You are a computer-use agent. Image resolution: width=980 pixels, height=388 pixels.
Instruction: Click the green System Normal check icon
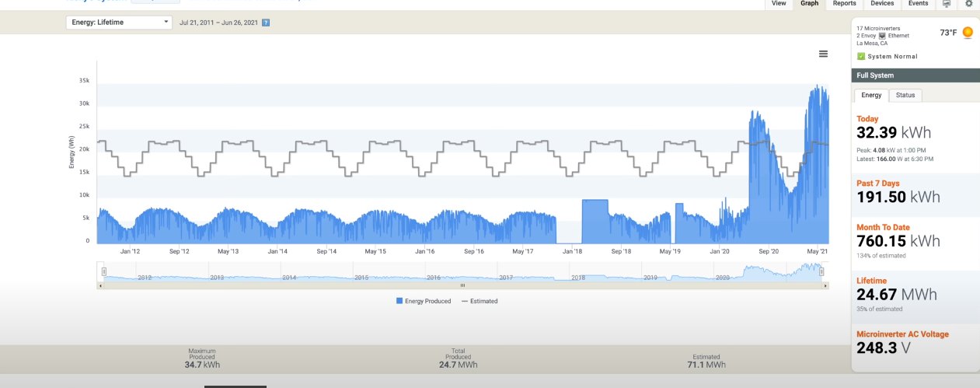pos(861,57)
